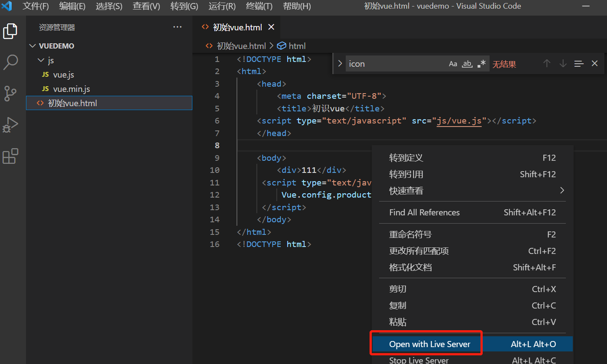Toggle match case option in find

pos(453,64)
